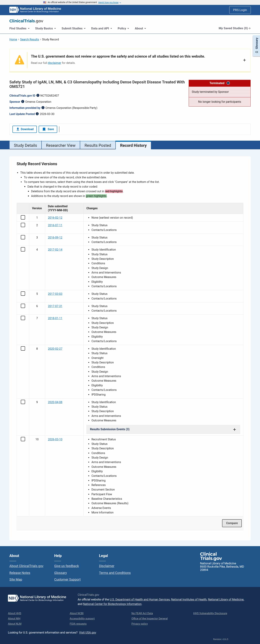
Task: Open the Find Studies dropdown menu
Action: 19,28
